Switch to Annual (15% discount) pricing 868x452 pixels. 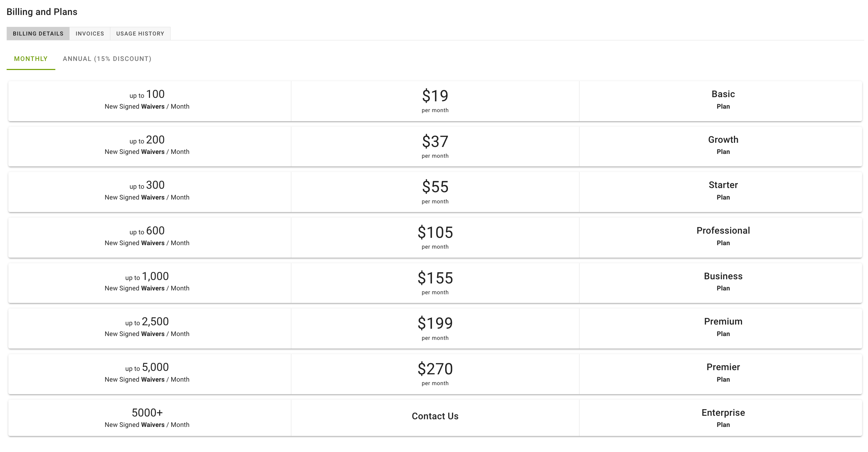[107, 59]
